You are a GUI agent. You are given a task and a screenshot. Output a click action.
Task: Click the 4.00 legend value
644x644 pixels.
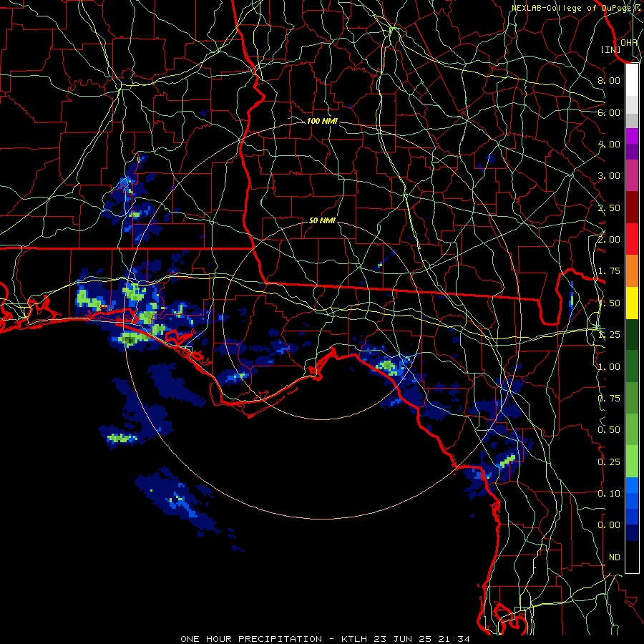609,144
